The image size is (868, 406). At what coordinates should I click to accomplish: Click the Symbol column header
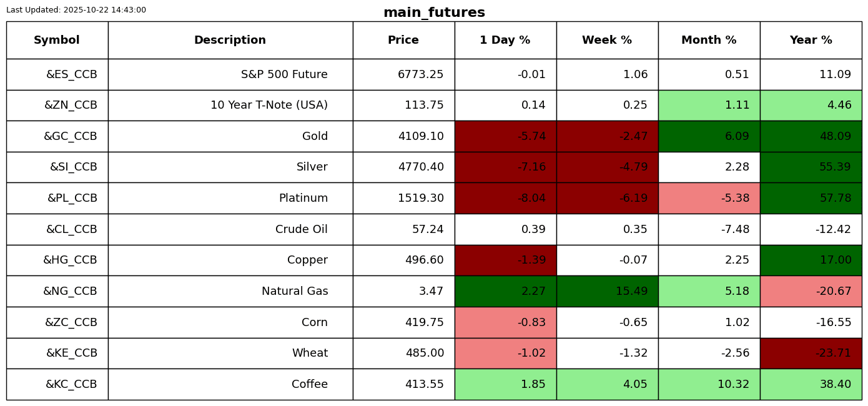pos(57,40)
